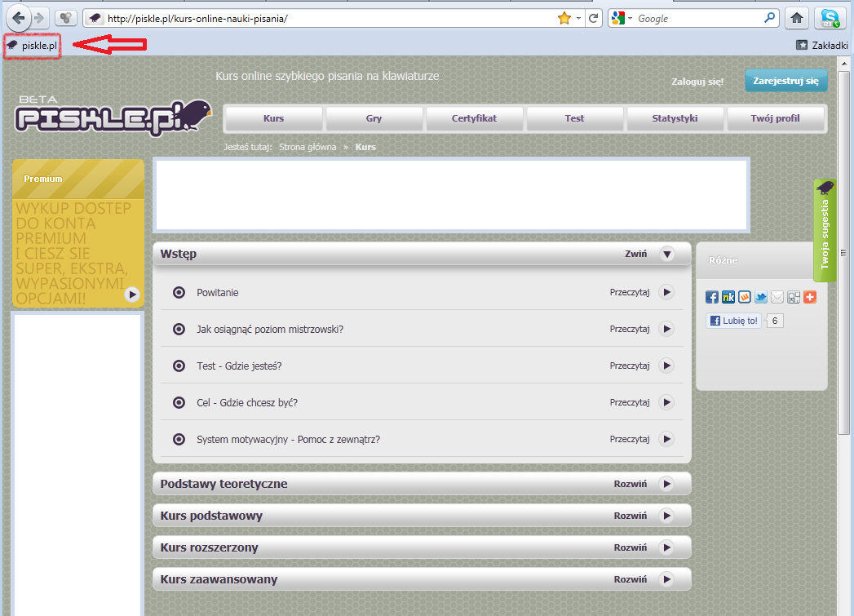The width and height of the screenshot is (854, 616).
Task: Select the marker for Test - Gdzie jesteś?
Action: click(179, 366)
